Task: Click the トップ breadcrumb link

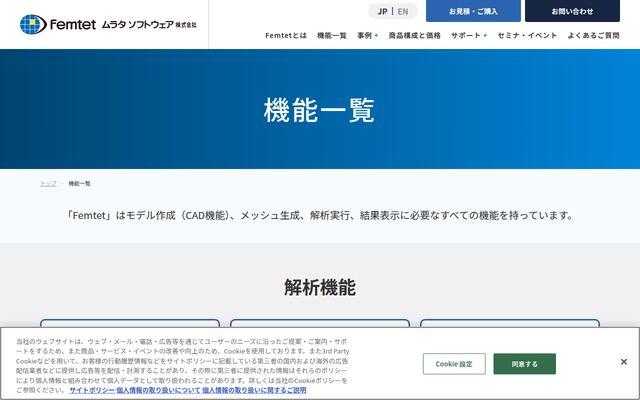Action: point(48,184)
